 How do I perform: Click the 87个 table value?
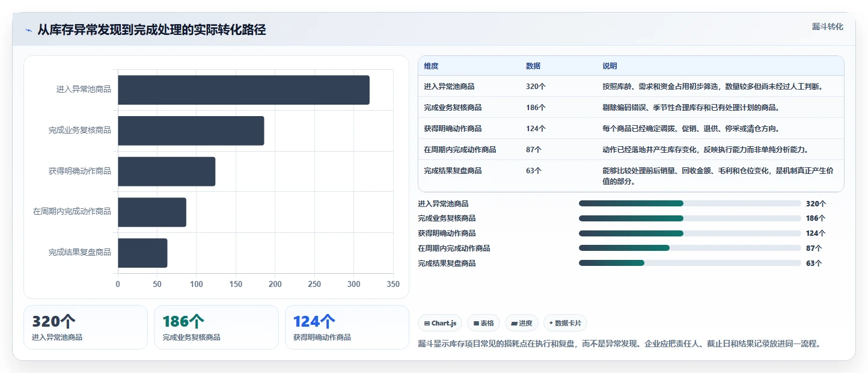(534, 150)
